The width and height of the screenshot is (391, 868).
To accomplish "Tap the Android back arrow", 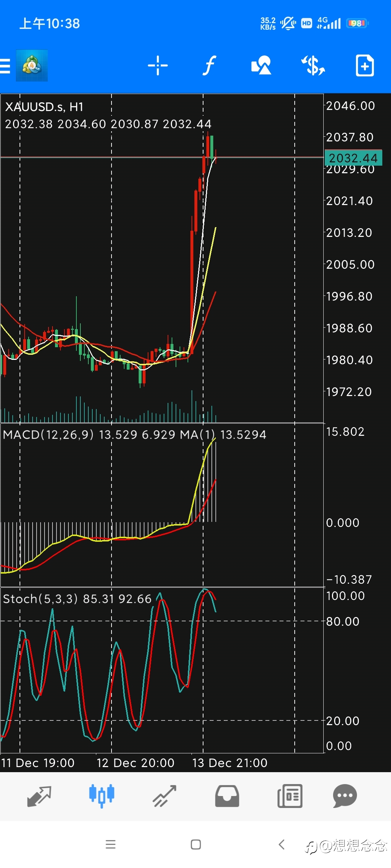I will (282, 844).
